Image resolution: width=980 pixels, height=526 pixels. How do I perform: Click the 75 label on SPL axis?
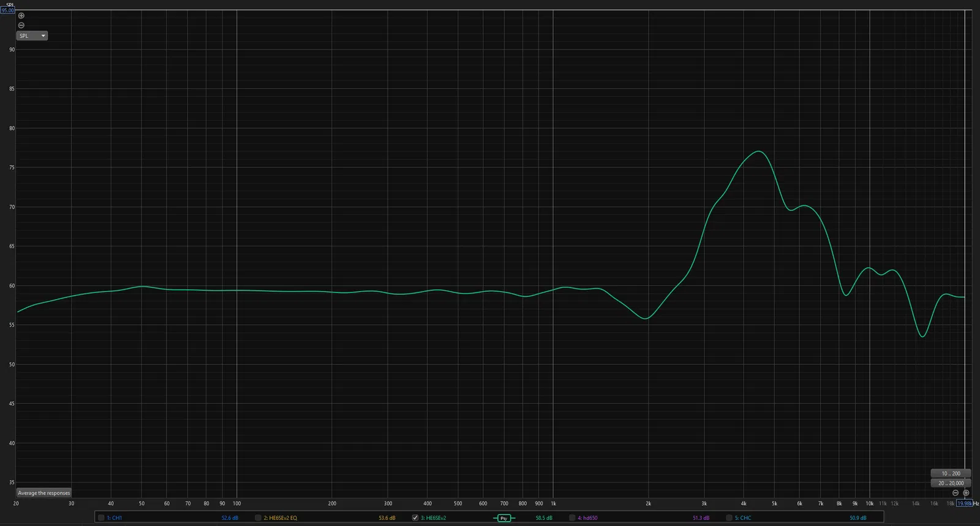12,167
